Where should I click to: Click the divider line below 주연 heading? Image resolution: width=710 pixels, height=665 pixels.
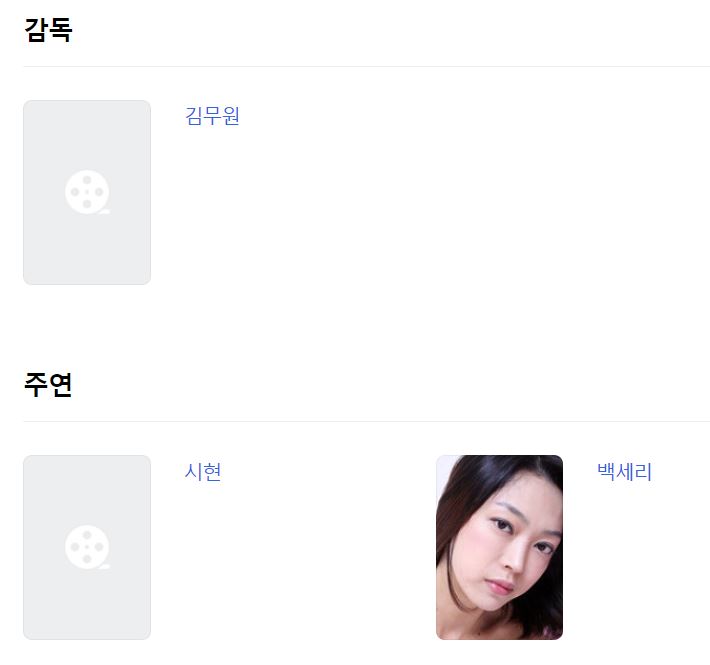367,421
